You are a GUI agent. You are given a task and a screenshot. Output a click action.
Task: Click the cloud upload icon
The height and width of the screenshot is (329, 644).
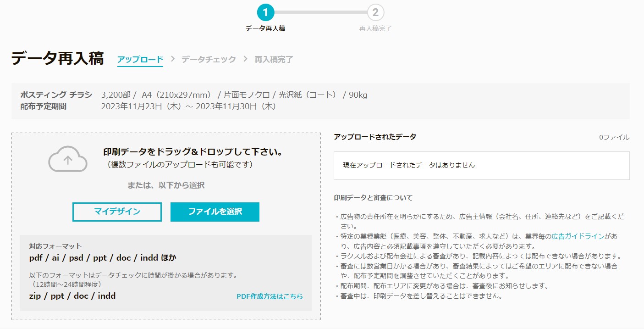pyautogui.click(x=68, y=159)
